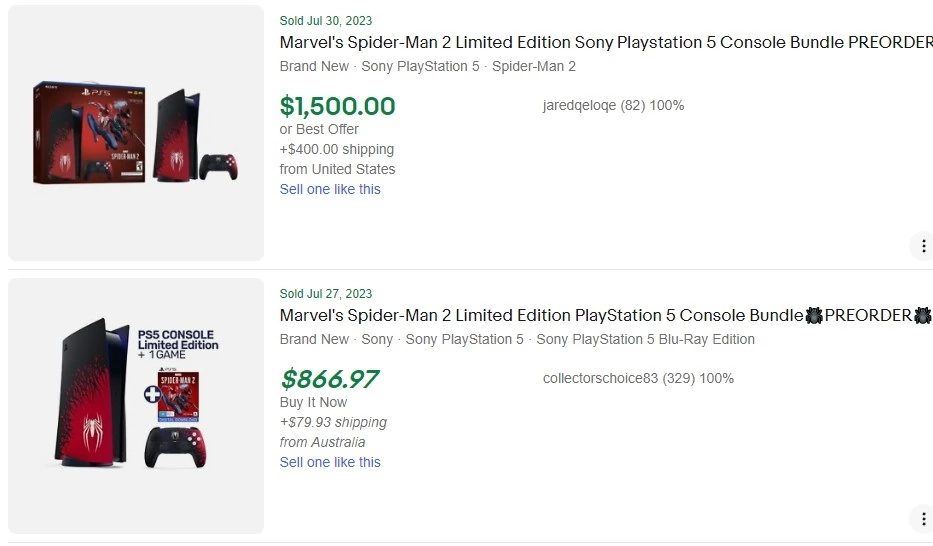Click the $1,500.00 sold price
This screenshot has width=933, height=546.
pyautogui.click(x=337, y=106)
